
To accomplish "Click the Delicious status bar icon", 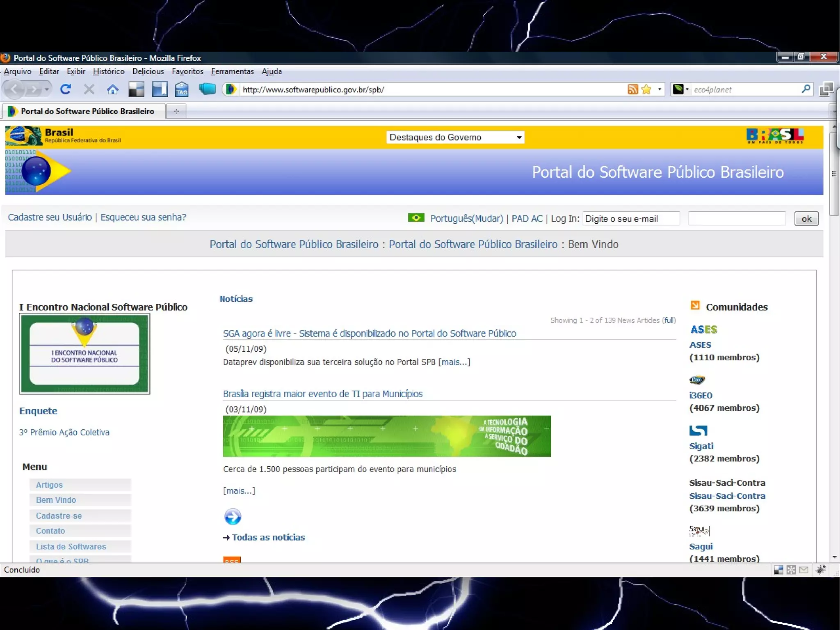I will [x=778, y=570].
